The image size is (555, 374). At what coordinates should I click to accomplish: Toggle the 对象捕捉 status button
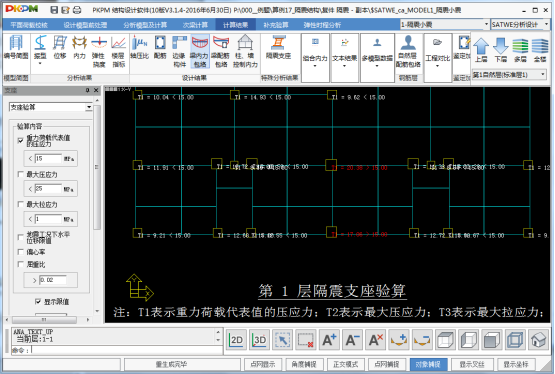pyautogui.click(x=428, y=364)
